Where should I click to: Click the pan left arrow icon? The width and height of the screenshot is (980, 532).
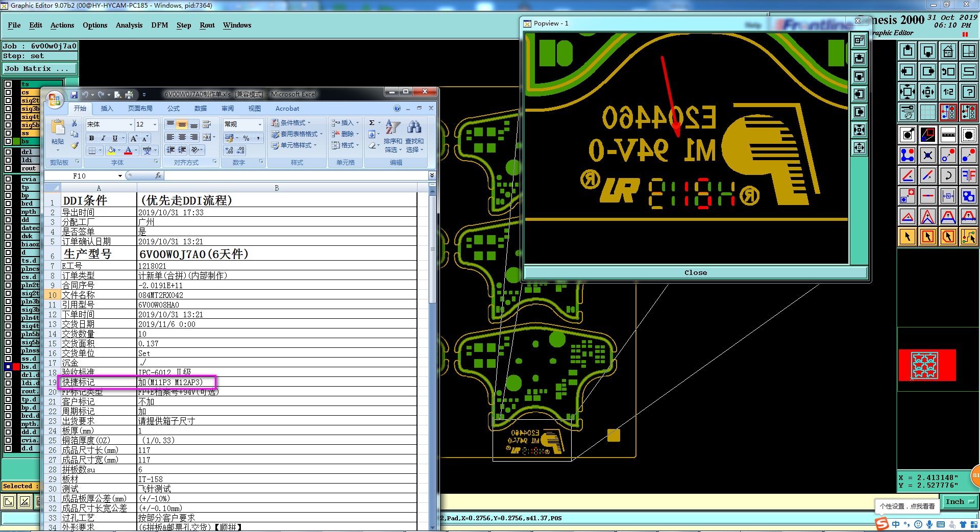click(908, 71)
